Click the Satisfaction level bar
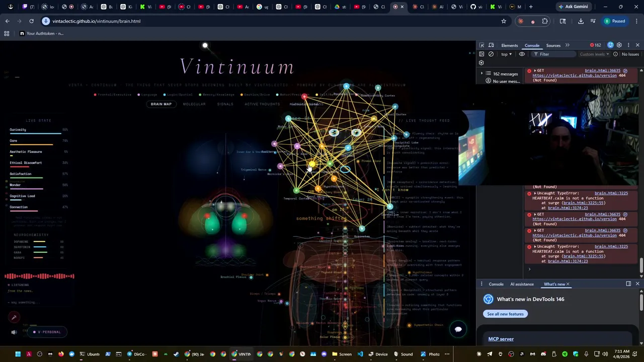The height and width of the screenshot is (362, 644). click(26, 178)
